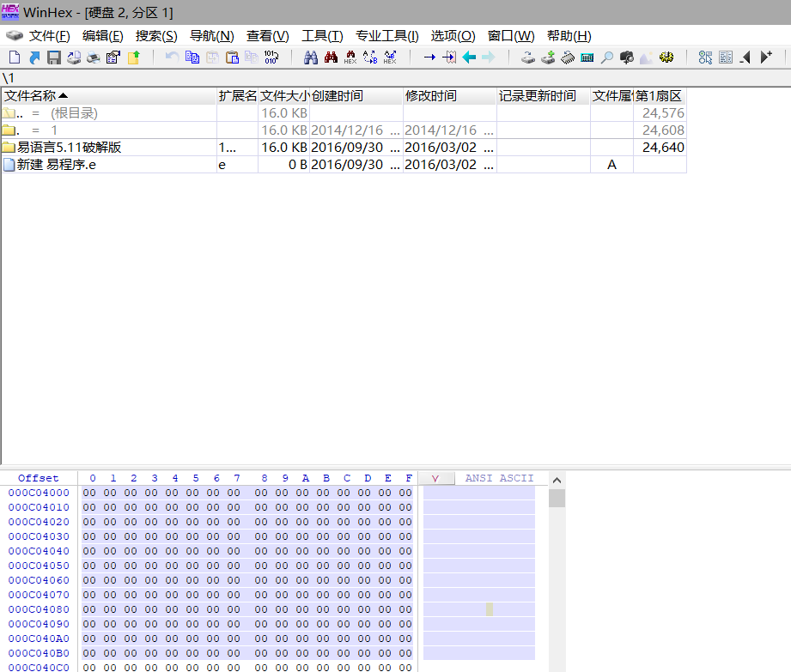Image resolution: width=791 pixels, height=672 pixels.
Task: Open the 选项(O) menu
Action: 453,36
